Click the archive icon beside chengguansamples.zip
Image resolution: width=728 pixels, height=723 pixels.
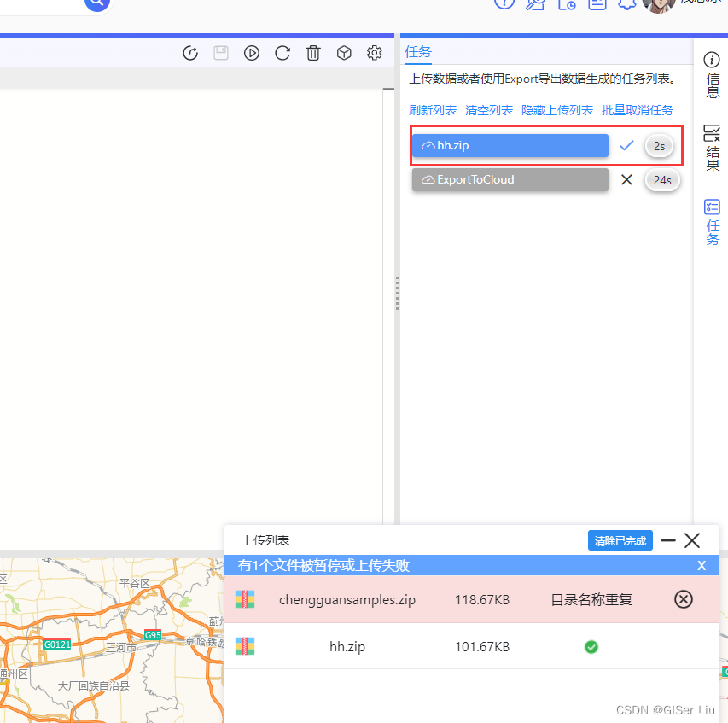point(245,599)
